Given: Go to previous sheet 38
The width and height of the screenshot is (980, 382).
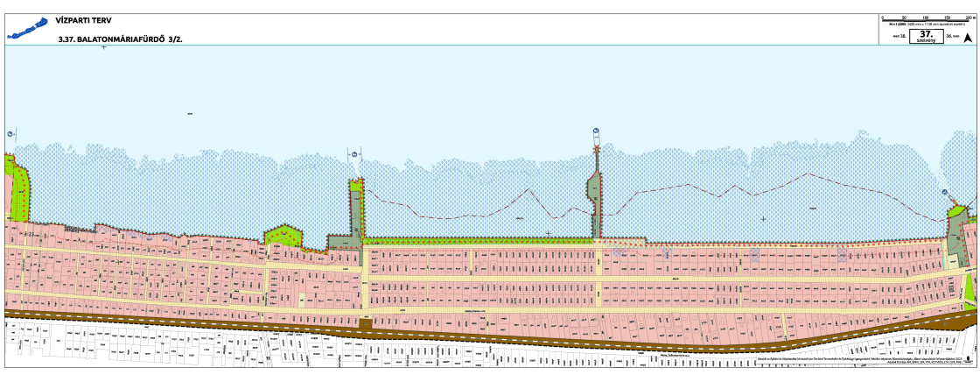Looking at the screenshot, I should click(x=897, y=37).
